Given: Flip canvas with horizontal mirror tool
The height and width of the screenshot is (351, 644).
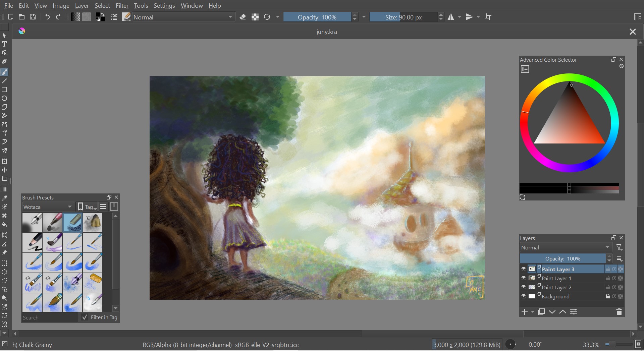Looking at the screenshot, I should [451, 17].
